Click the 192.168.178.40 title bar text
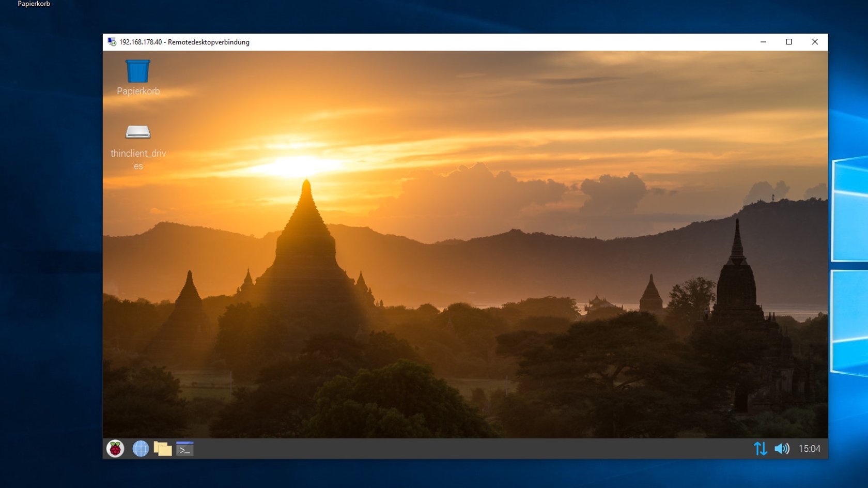This screenshot has height=488, width=868. (x=184, y=42)
